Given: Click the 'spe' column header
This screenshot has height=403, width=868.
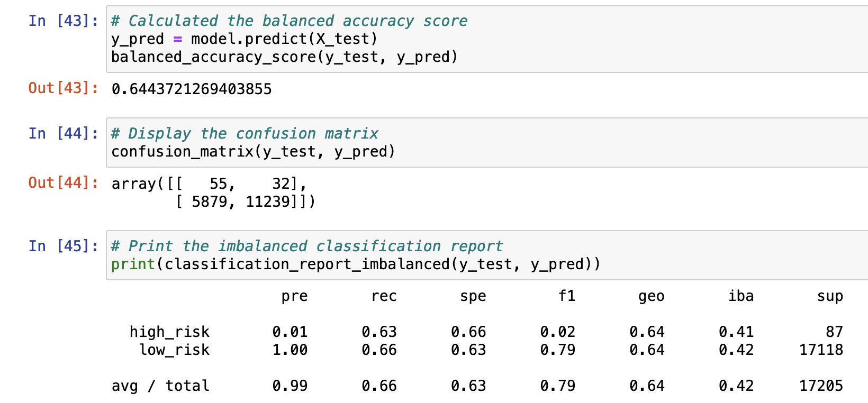Looking at the screenshot, I should click(473, 296).
